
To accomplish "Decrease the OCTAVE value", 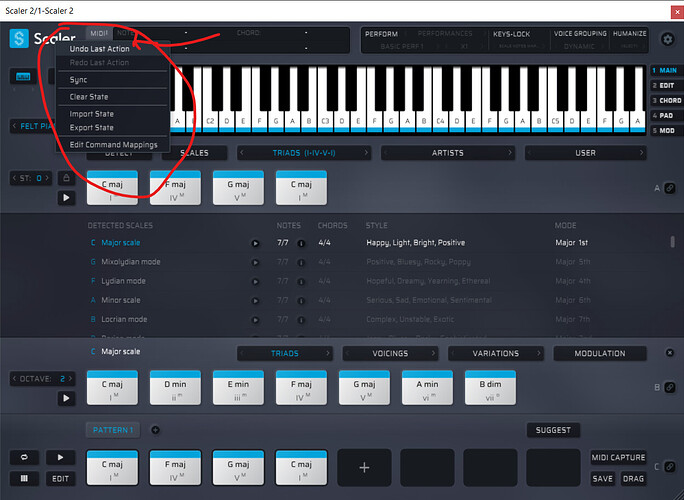I will pos(14,378).
